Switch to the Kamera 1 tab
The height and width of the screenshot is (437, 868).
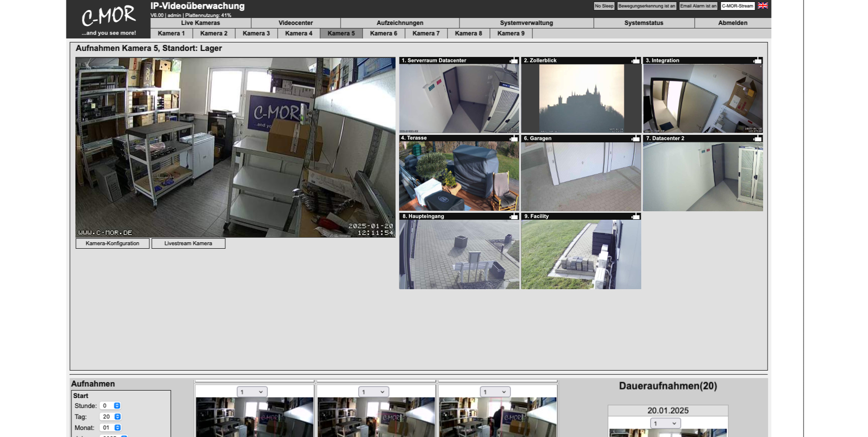click(x=171, y=33)
